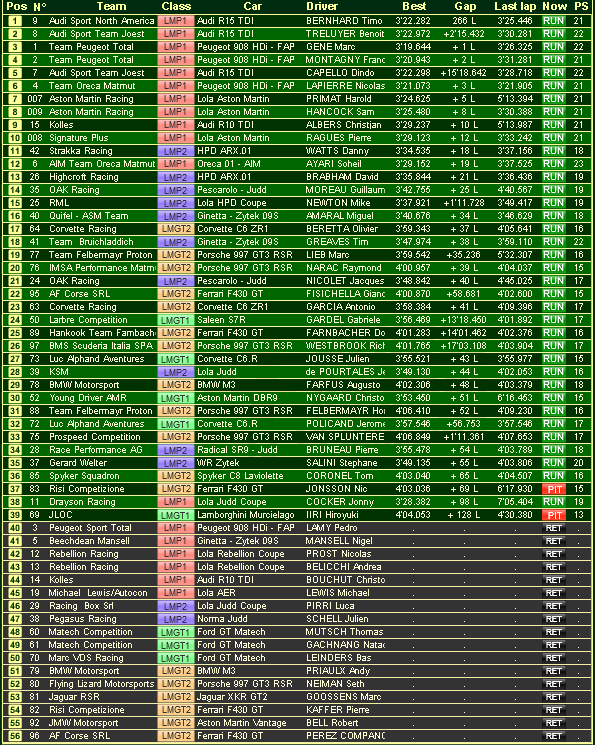Select driver NICOLET Jacques
The image size is (595, 745).
click(x=345, y=281)
